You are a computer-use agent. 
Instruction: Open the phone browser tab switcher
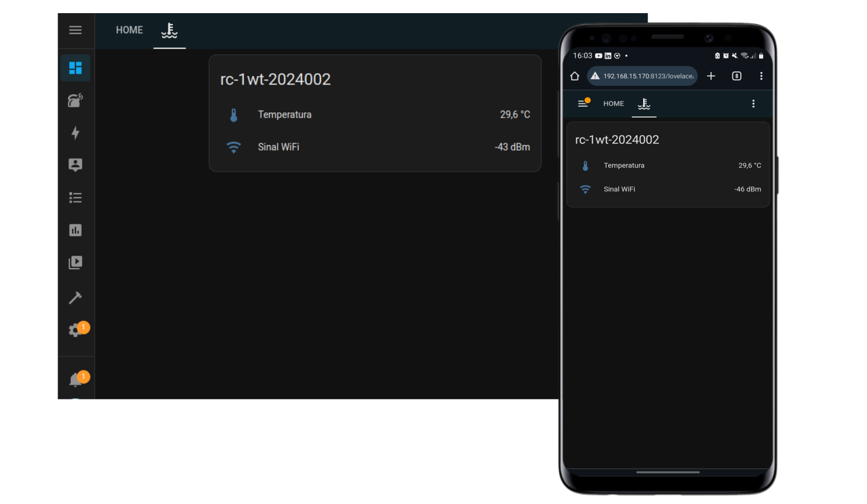point(737,76)
